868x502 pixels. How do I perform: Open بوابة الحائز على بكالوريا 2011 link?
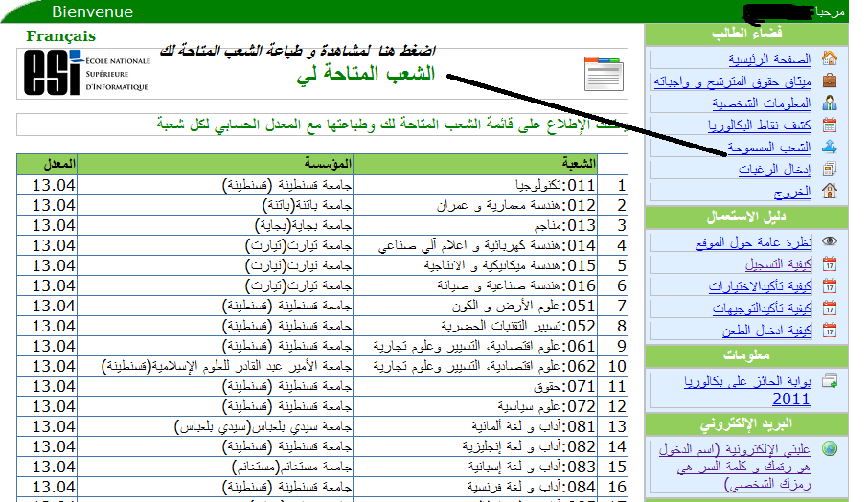coord(747,390)
